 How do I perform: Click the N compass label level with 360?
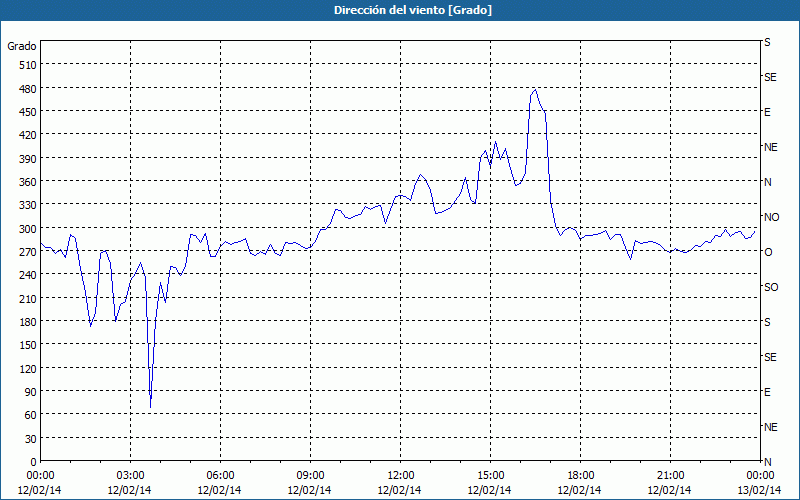(768, 182)
